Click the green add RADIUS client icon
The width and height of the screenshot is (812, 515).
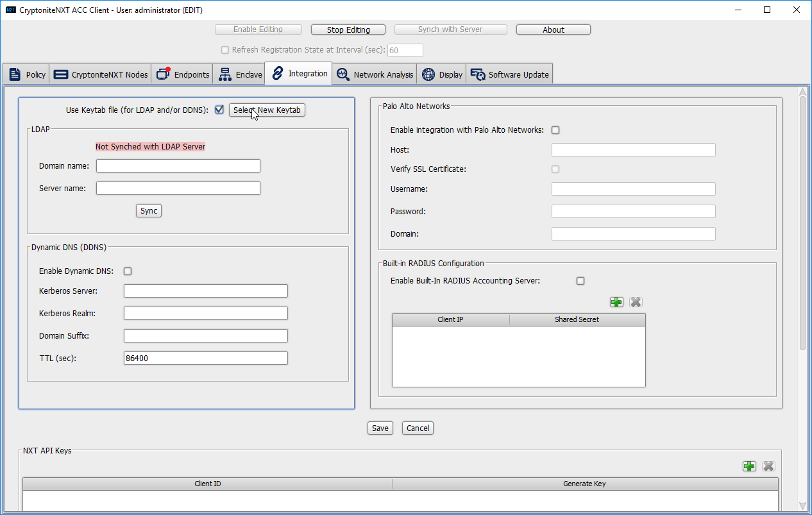click(616, 302)
